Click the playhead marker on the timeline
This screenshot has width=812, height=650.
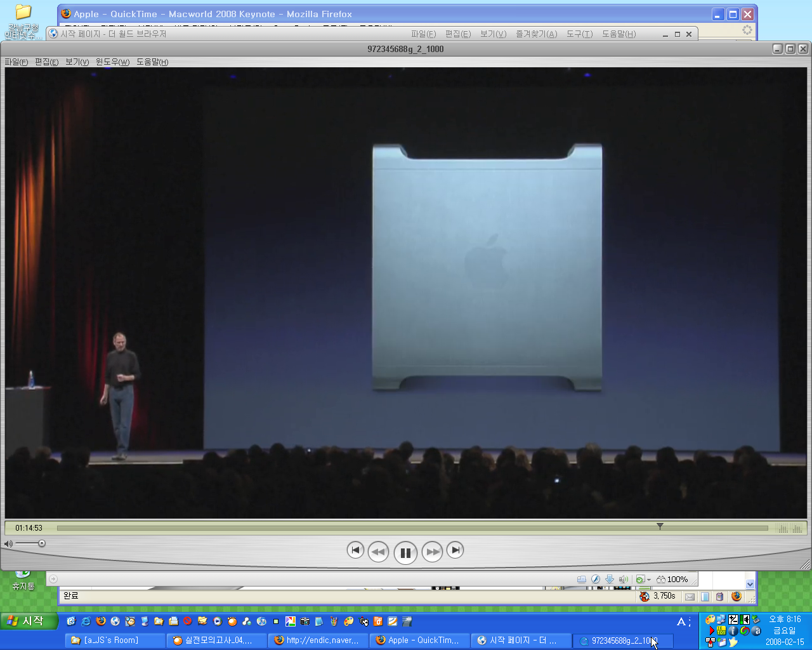tap(660, 526)
